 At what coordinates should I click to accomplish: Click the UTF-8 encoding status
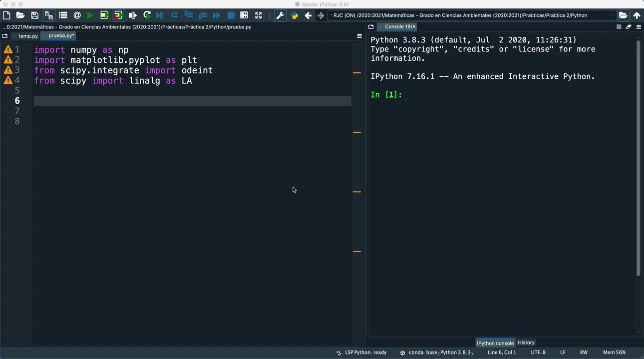(538, 353)
